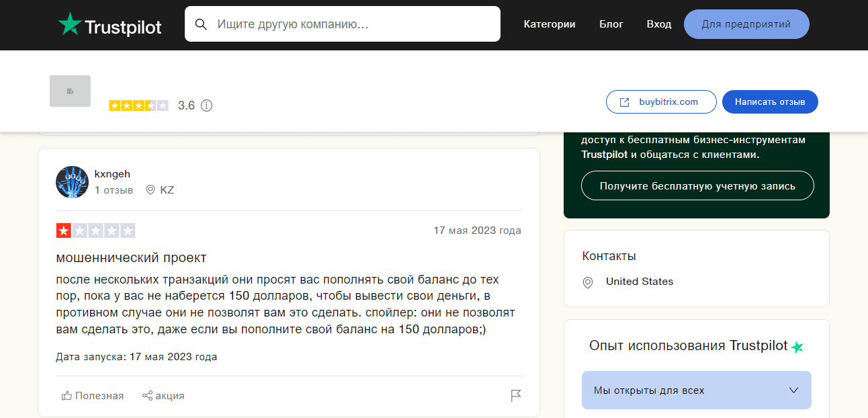This screenshot has width=868, height=418.
Task: Click the one-star rating on the review
Action: pos(64,231)
